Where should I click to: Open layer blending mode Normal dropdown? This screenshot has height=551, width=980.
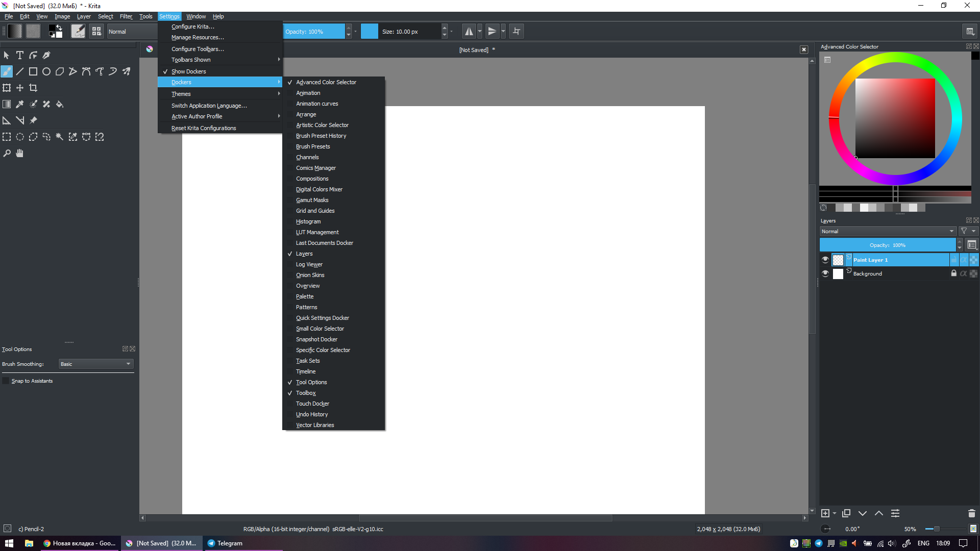click(888, 231)
